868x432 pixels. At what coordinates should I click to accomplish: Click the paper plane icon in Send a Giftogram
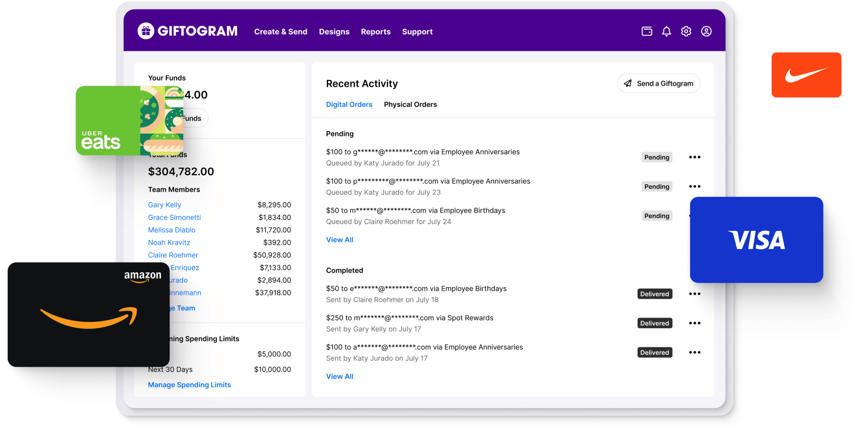(x=628, y=83)
